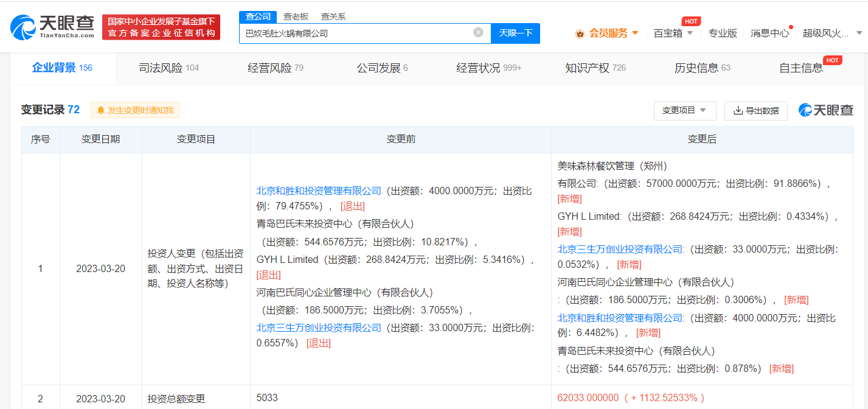The height and width of the screenshot is (409, 868).
Task: Click the 变更日期 column header
Action: 101,139
